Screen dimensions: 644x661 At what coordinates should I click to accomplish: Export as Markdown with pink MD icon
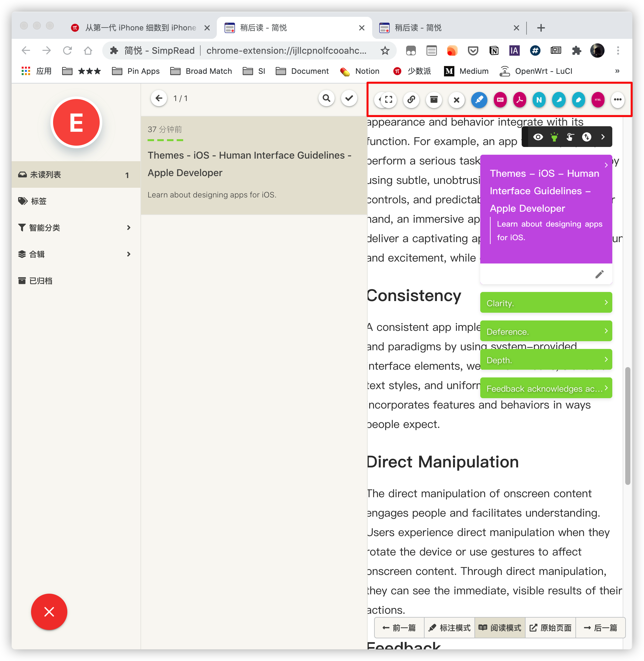tap(500, 100)
